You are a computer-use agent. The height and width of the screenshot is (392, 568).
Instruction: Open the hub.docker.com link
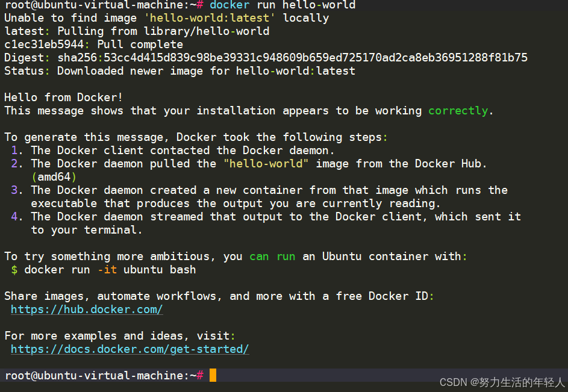coord(87,310)
